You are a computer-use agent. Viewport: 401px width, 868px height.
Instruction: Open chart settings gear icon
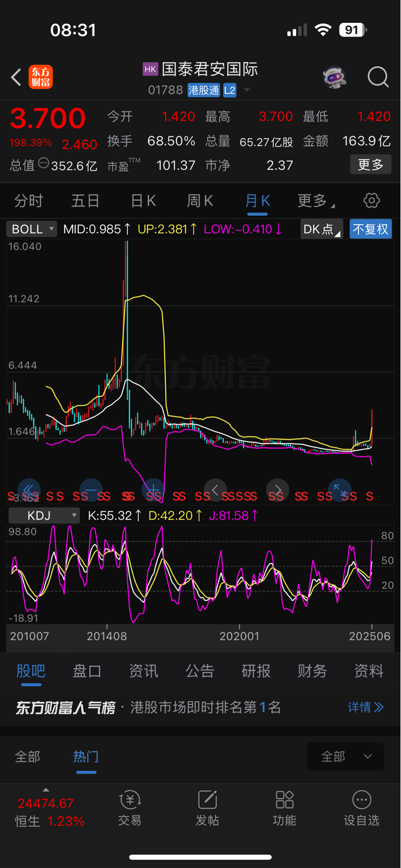click(371, 200)
